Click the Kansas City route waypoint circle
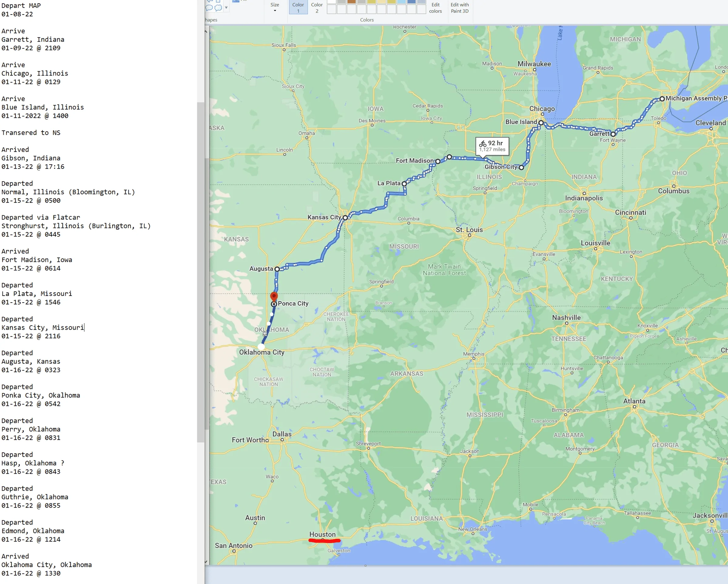The width and height of the screenshot is (728, 584). click(x=345, y=218)
